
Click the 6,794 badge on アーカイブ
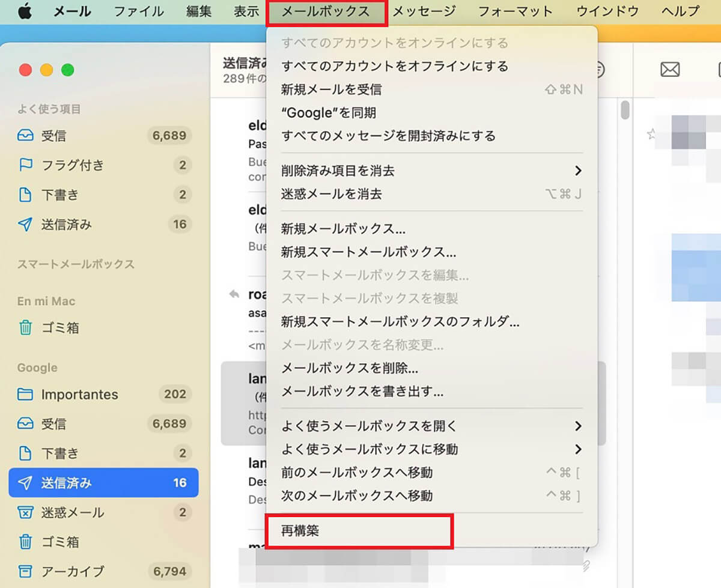(x=169, y=571)
